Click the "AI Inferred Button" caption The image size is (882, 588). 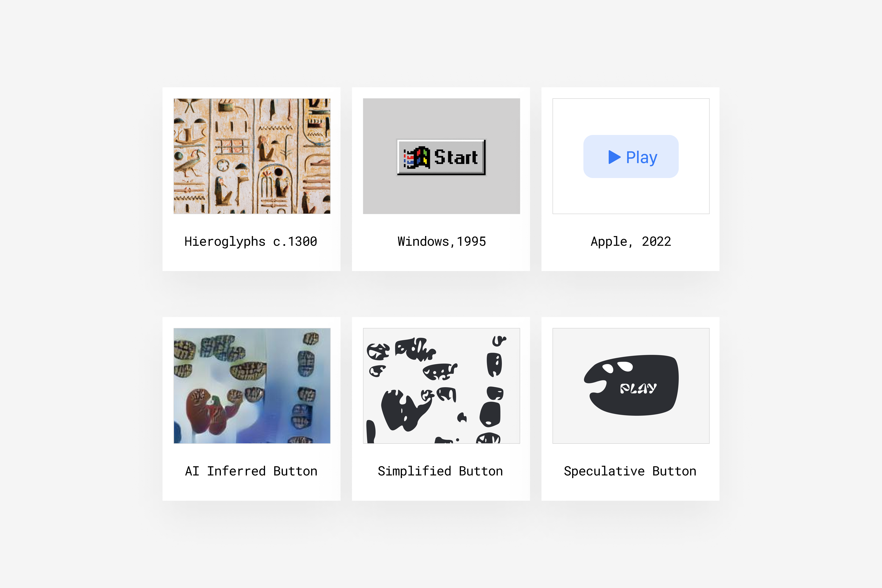pyautogui.click(x=251, y=471)
